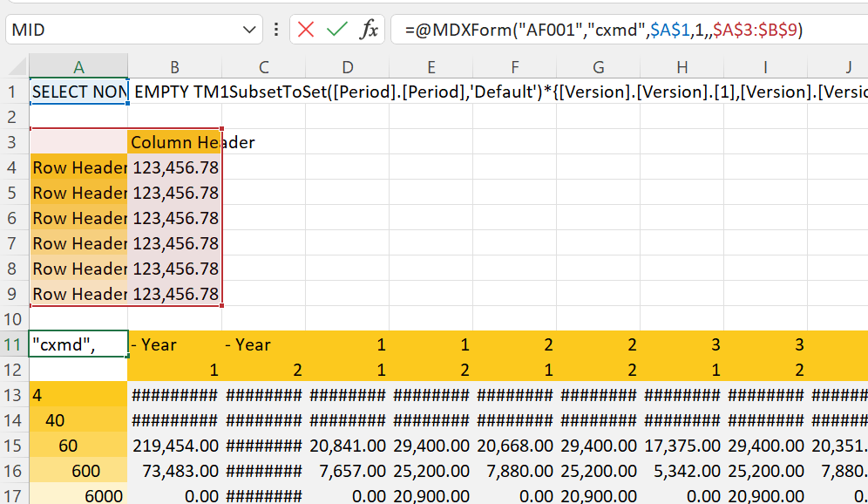
Task: Click the Select All corner triangle
Action: coord(15,67)
